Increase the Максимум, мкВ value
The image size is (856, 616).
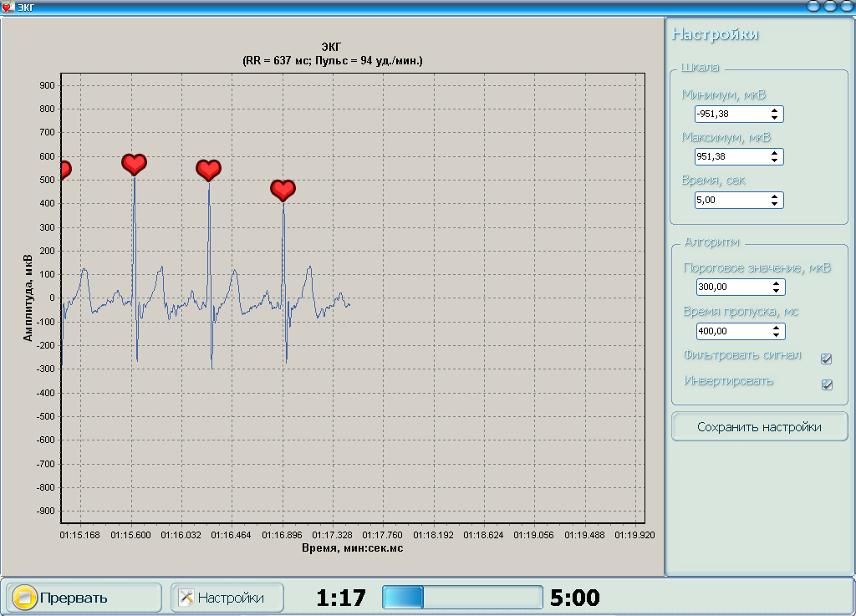pyautogui.click(x=775, y=153)
